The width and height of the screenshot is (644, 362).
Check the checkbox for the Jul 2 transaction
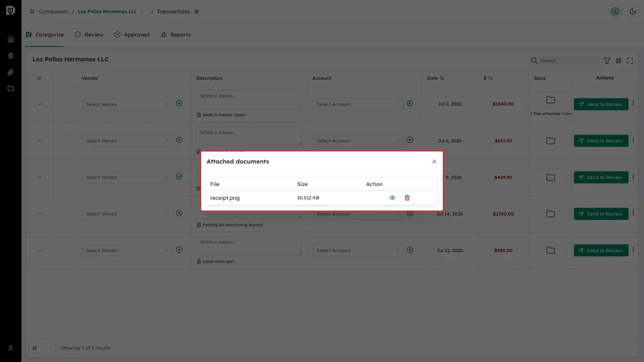click(65, 104)
